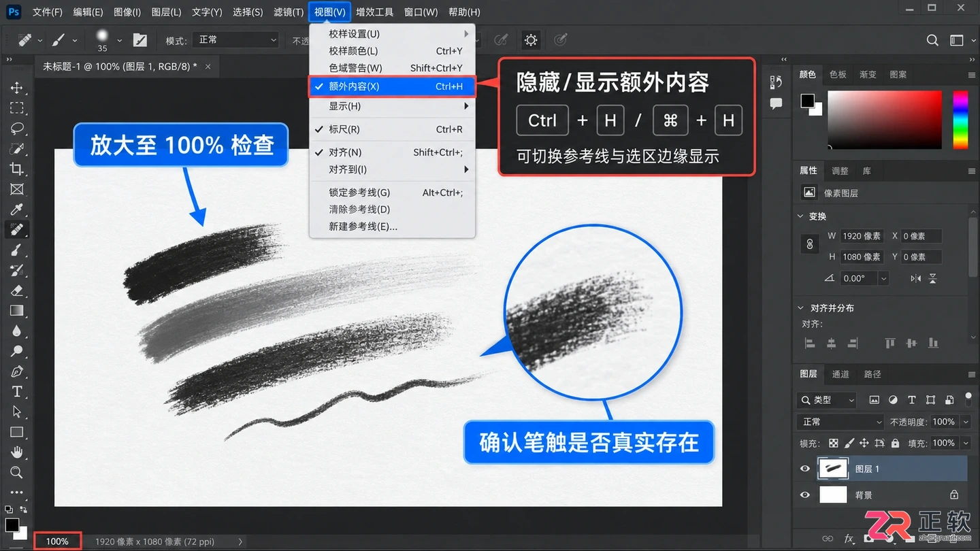This screenshot has height=551, width=980.
Task: Click the 100% zoom field in status bar
Action: click(x=57, y=541)
